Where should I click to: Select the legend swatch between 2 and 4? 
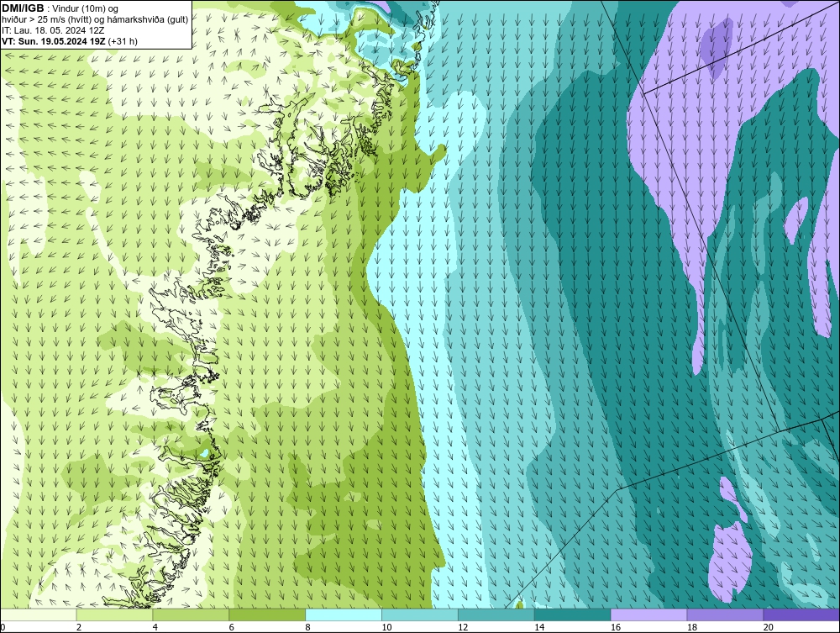pyautogui.click(x=114, y=615)
